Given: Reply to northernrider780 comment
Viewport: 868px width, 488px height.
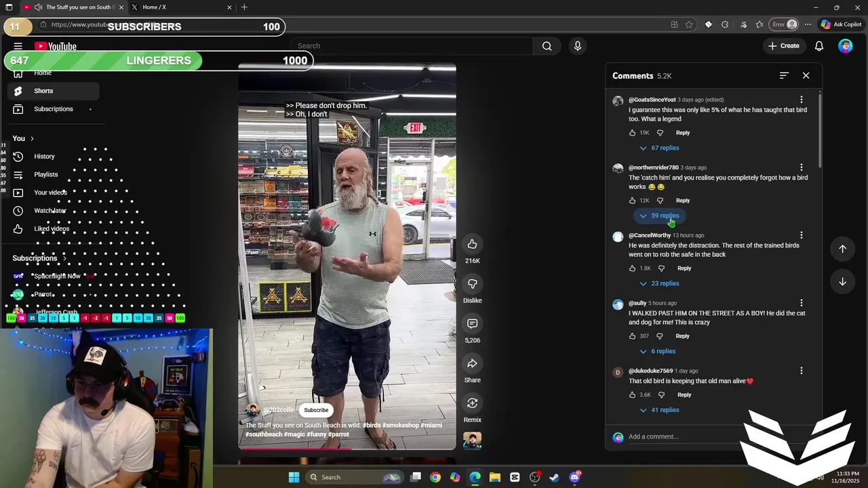Looking at the screenshot, I should tap(683, 201).
